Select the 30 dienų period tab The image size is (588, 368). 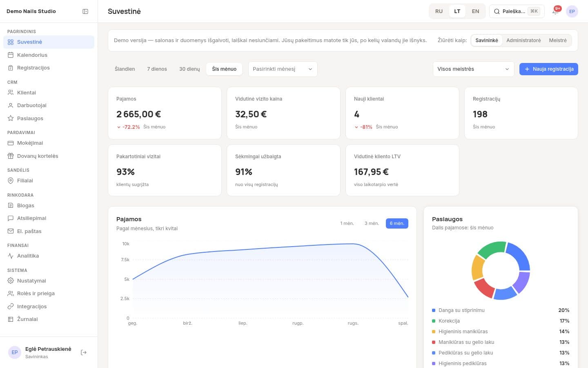click(x=189, y=69)
